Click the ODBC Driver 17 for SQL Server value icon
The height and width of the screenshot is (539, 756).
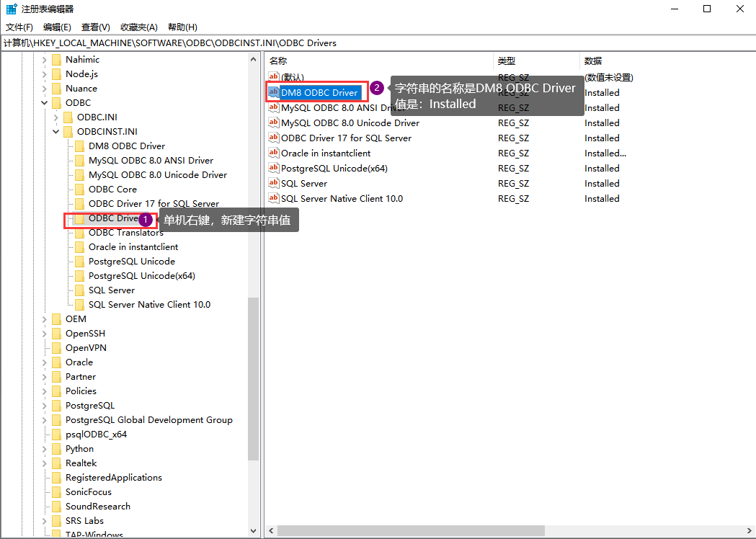pyautogui.click(x=273, y=138)
